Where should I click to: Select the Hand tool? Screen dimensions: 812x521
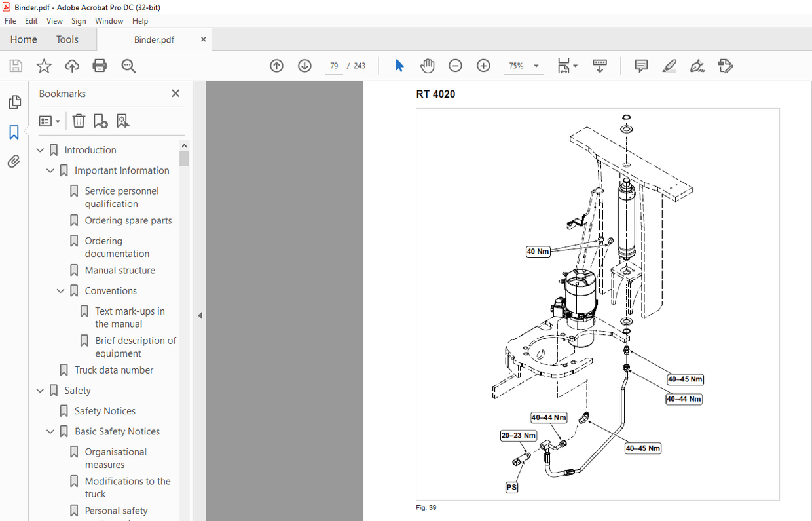(x=427, y=66)
